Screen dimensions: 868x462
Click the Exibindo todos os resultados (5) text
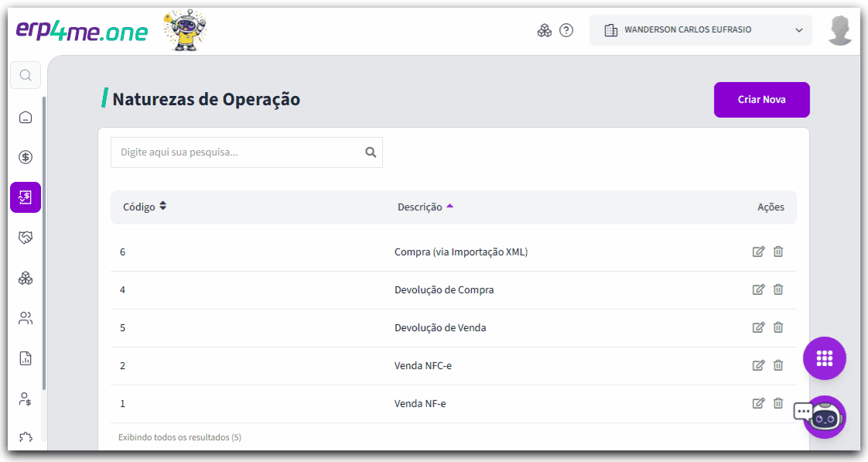coord(180,437)
